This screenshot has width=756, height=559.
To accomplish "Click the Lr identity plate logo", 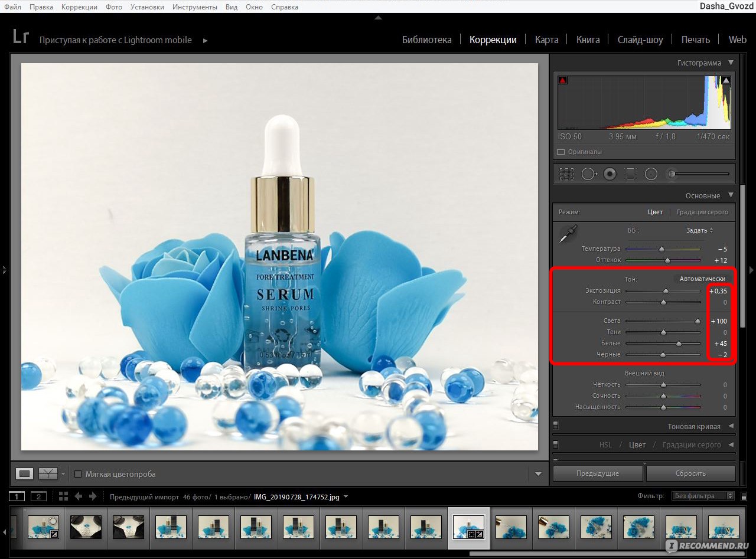I will (x=21, y=37).
